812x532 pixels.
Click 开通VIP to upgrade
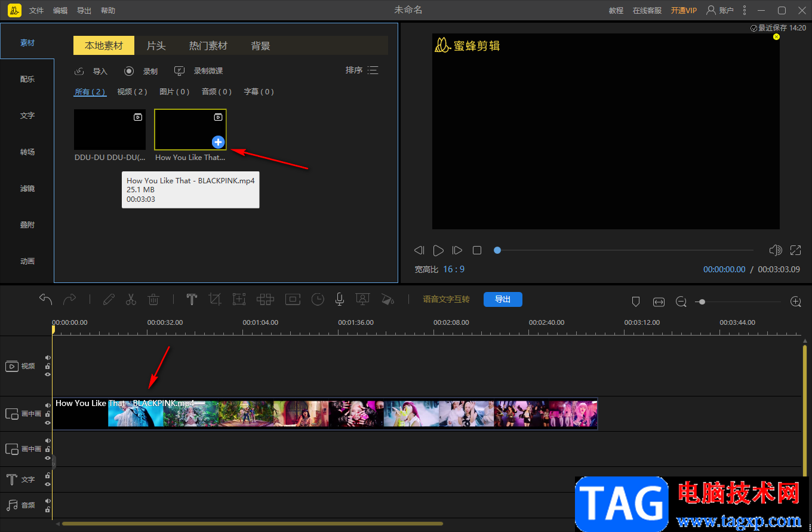(684, 11)
